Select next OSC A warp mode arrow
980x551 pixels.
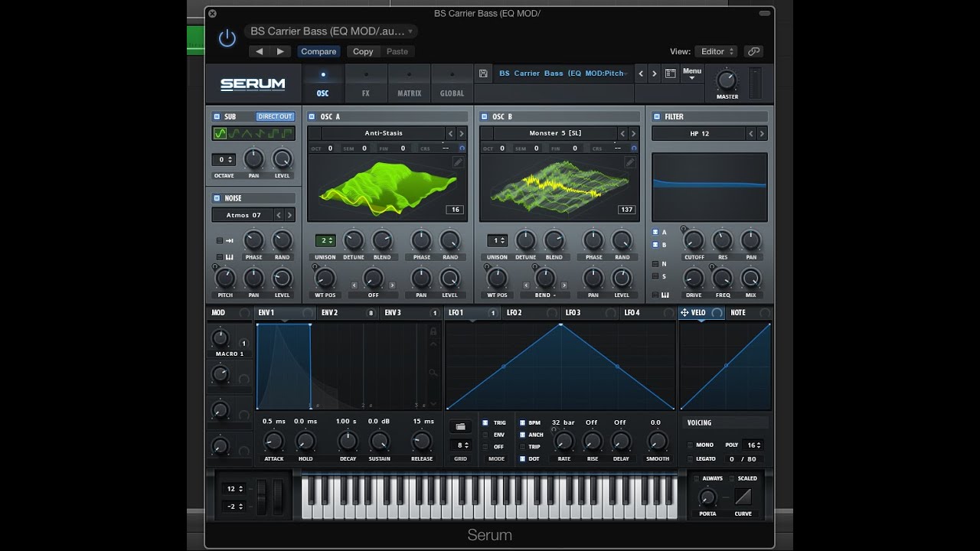(392, 285)
